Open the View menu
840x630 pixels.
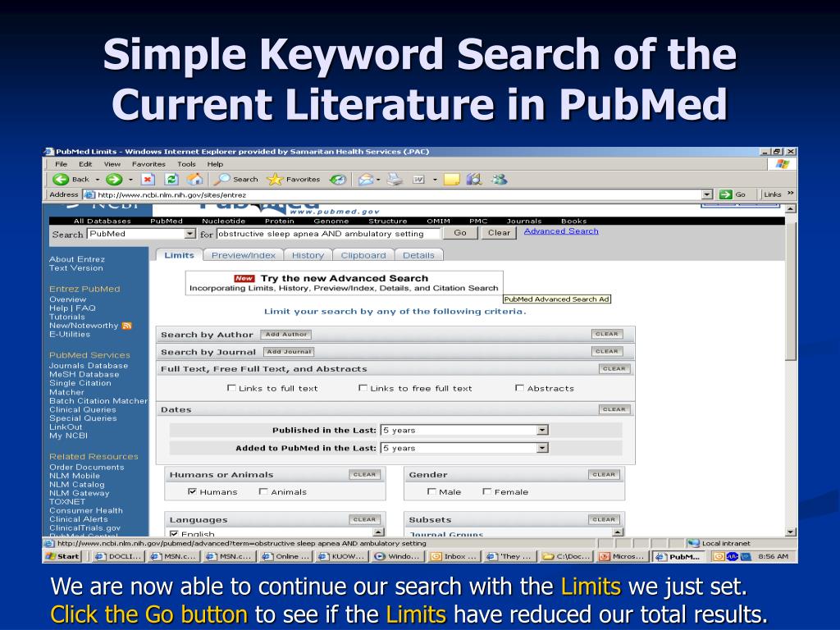pos(112,164)
